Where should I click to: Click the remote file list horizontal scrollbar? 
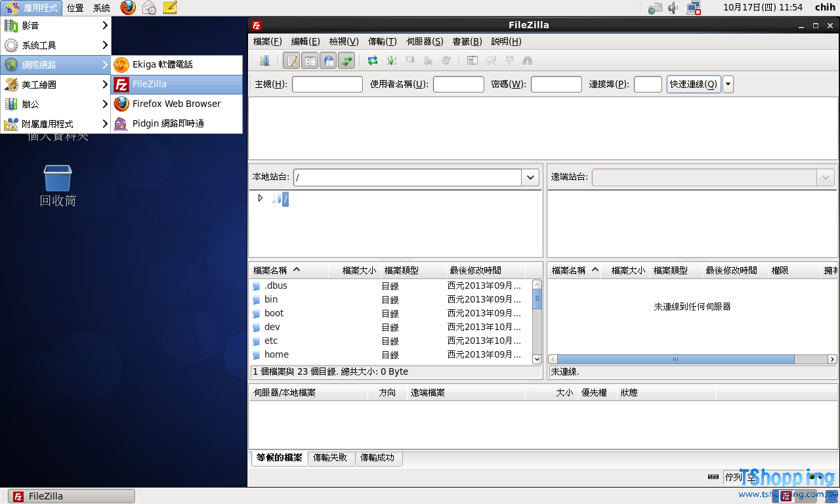pyautogui.click(x=675, y=360)
